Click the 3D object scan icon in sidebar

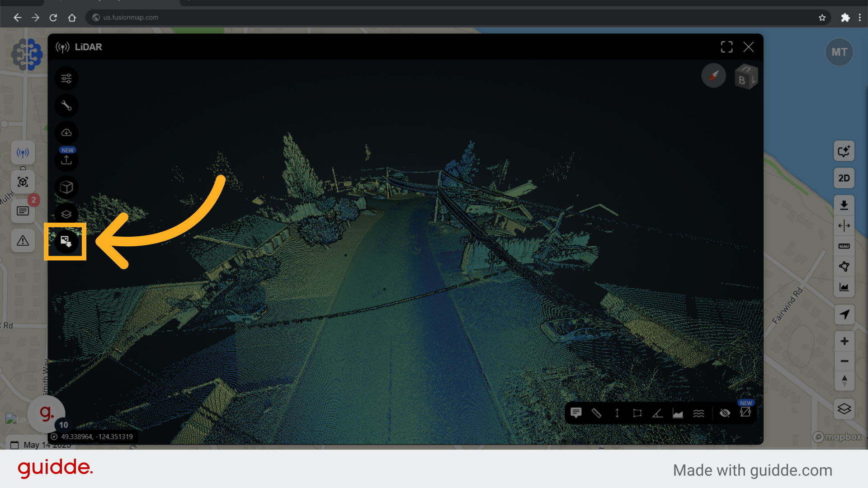(x=23, y=182)
